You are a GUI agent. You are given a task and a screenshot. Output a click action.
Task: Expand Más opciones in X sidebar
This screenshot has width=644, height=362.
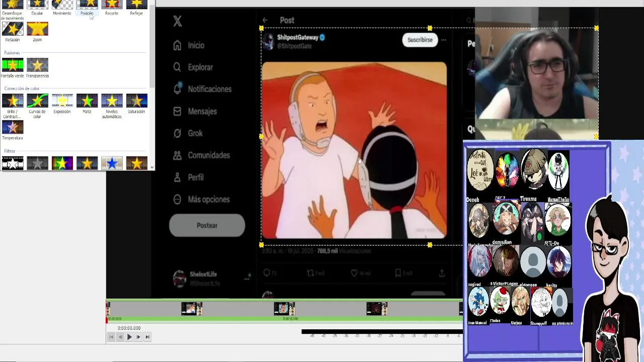pyautogui.click(x=202, y=200)
